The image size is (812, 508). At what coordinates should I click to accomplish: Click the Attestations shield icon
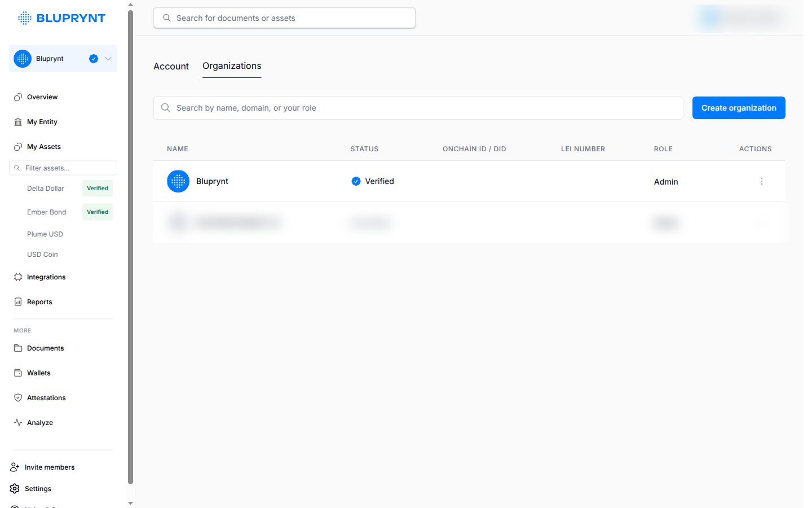pyautogui.click(x=18, y=398)
